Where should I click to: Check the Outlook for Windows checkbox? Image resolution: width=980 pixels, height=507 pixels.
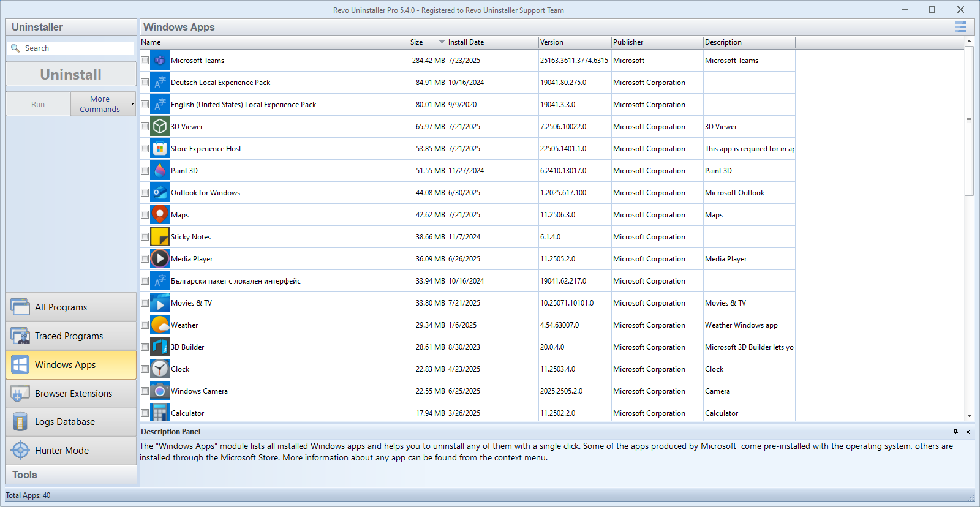[x=145, y=193]
